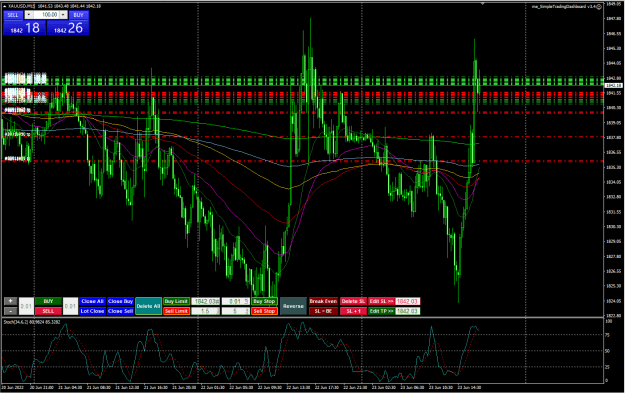Image resolution: width=625 pixels, height=393 pixels.
Task: Click the SL = BE button
Action: [323, 311]
